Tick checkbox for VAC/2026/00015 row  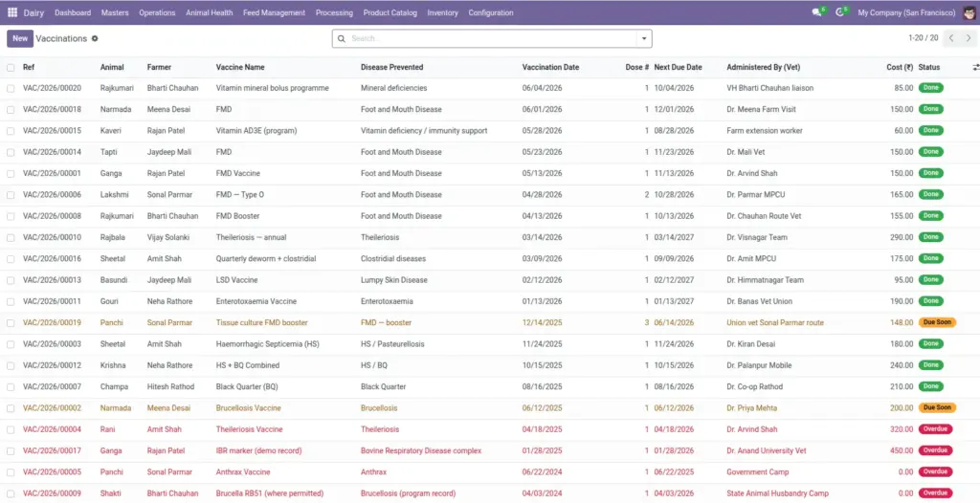[x=11, y=131]
